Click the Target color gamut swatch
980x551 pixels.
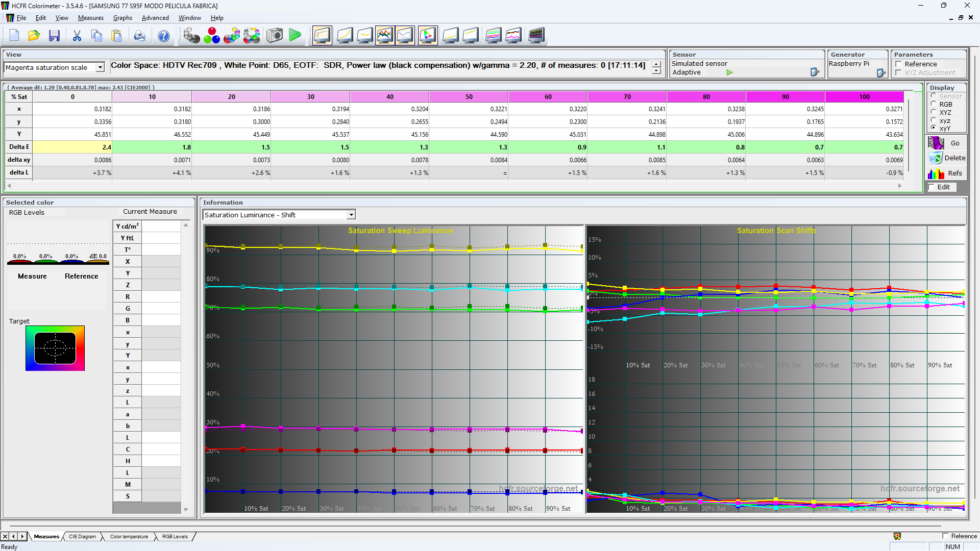(55, 348)
